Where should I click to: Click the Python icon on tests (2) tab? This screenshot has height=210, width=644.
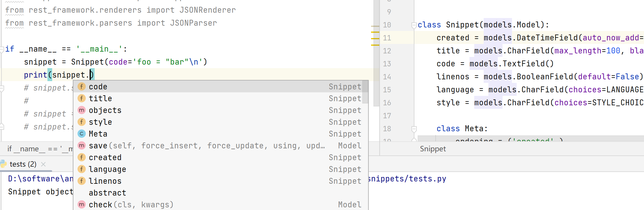pos(4,164)
